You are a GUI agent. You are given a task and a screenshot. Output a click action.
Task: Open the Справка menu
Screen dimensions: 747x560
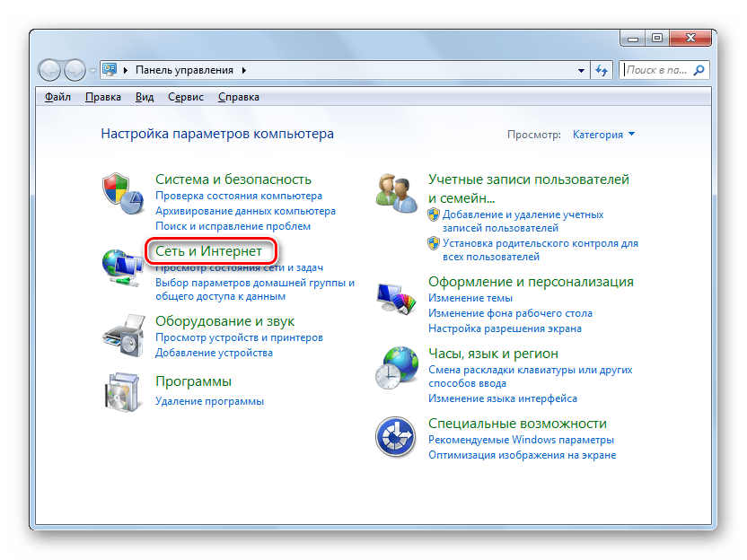point(238,97)
